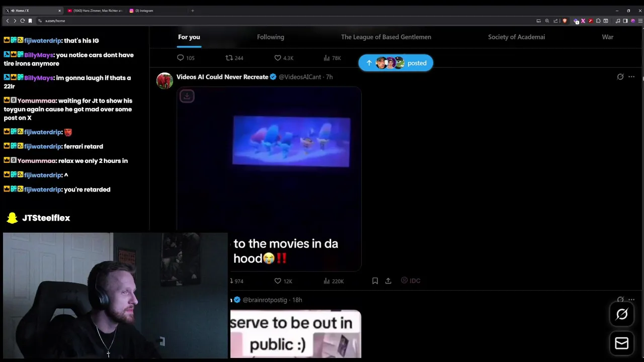Open the 7h timestamp of the post
Screen dimensions: 644x362
[329, 77]
